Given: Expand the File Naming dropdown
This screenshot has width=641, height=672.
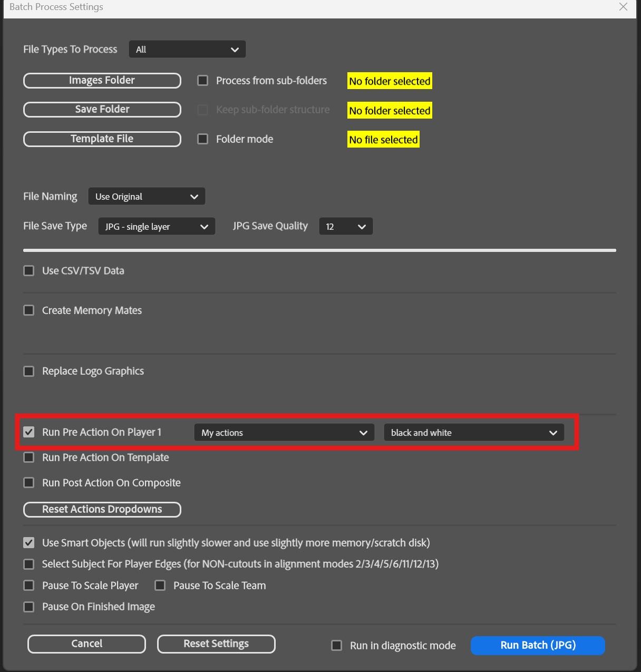Looking at the screenshot, I should (x=147, y=197).
